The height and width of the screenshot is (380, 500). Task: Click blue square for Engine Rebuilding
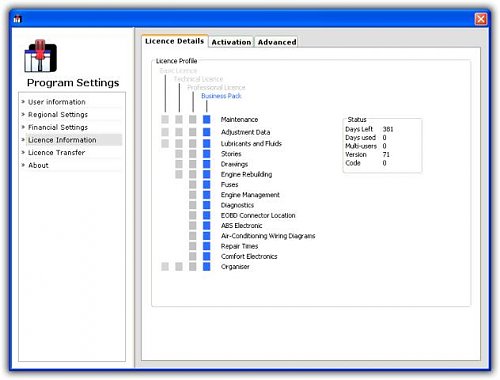tap(207, 174)
